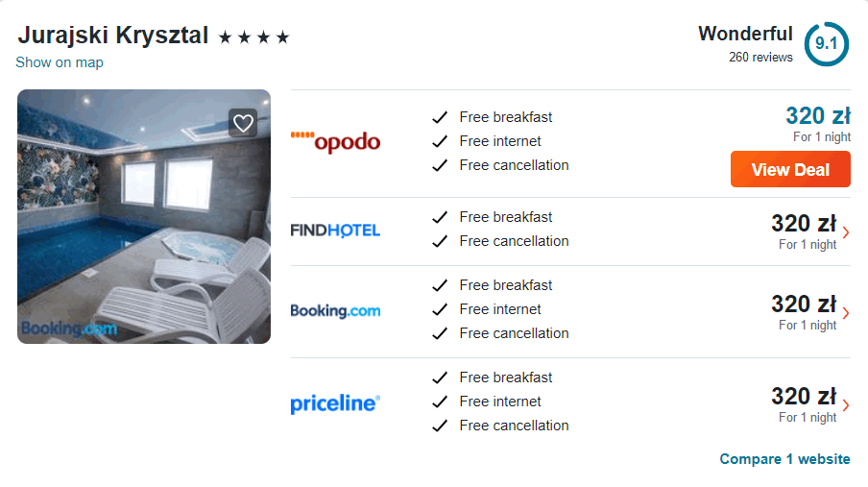Click the View Deal button
The width and height of the screenshot is (868, 487).
point(790,169)
